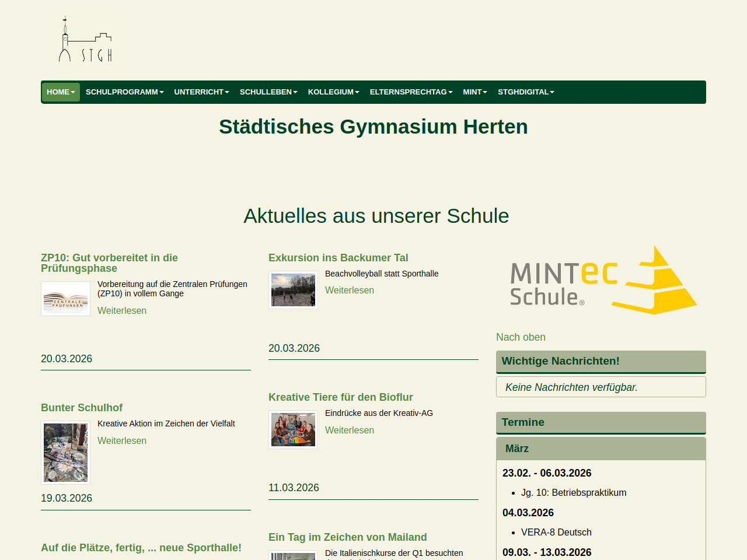Expand the MINT navigation item
This screenshot has height=560, width=747.
[x=474, y=92]
